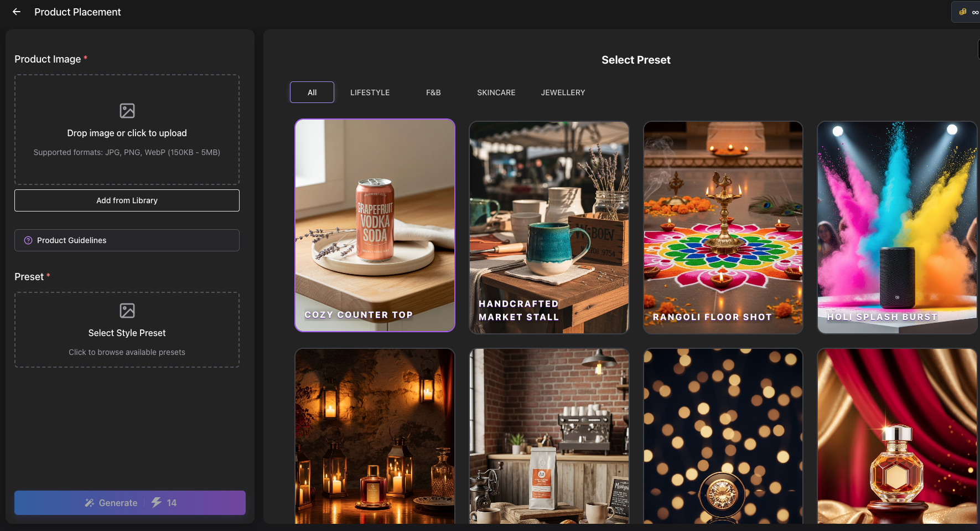Click the back arrow beside Product Placement
This screenshot has width=980, height=531.
click(17, 12)
